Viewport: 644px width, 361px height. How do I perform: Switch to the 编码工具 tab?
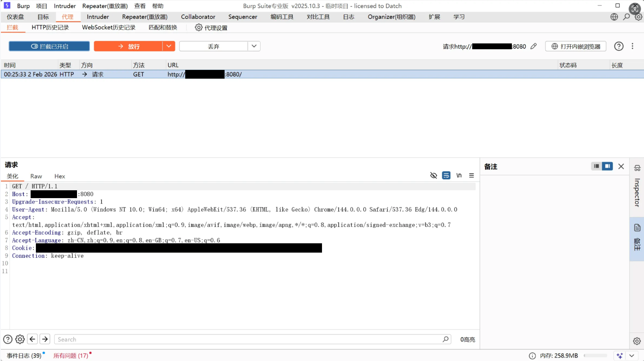282,17
